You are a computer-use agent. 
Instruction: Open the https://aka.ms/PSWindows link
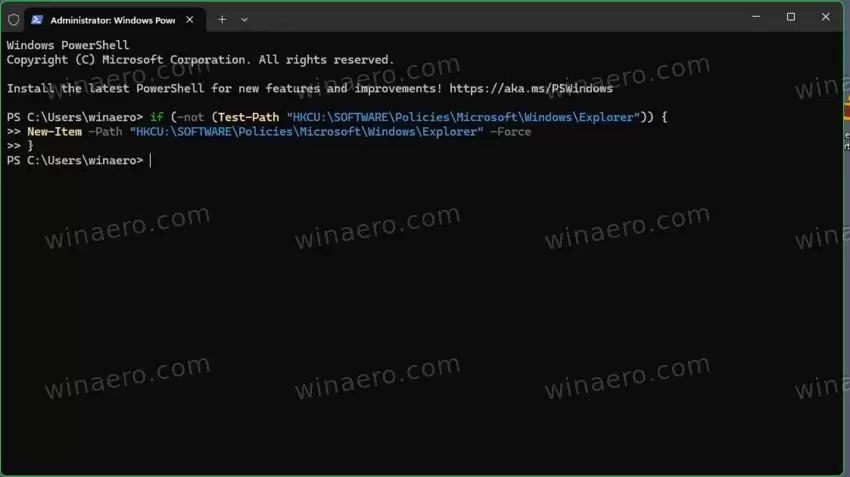click(531, 88)
